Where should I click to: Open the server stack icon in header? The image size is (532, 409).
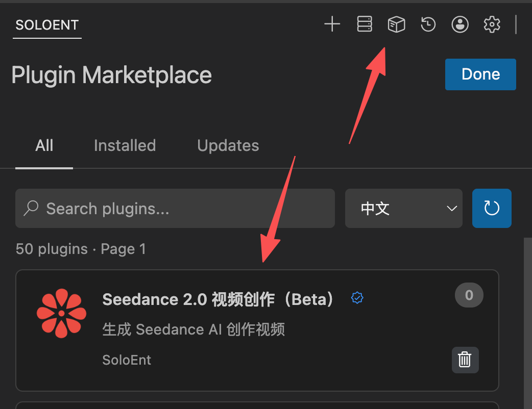(x=365, y=24)
